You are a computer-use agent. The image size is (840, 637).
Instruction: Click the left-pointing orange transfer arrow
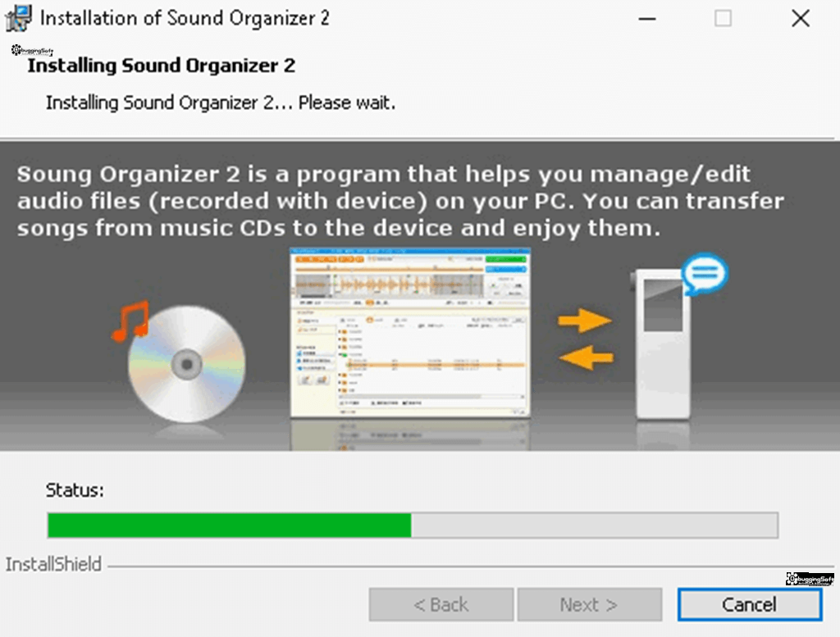click(586, 357)
